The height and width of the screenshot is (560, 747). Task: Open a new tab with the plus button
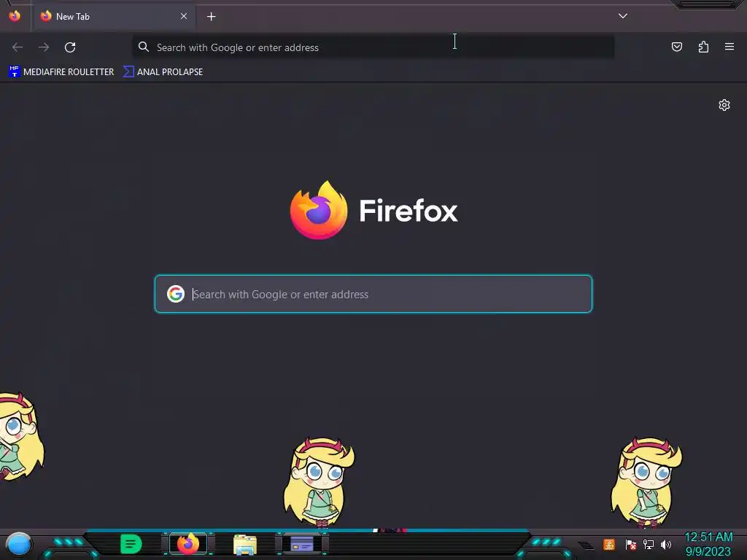pyautogui.click(x=211, y=17)
